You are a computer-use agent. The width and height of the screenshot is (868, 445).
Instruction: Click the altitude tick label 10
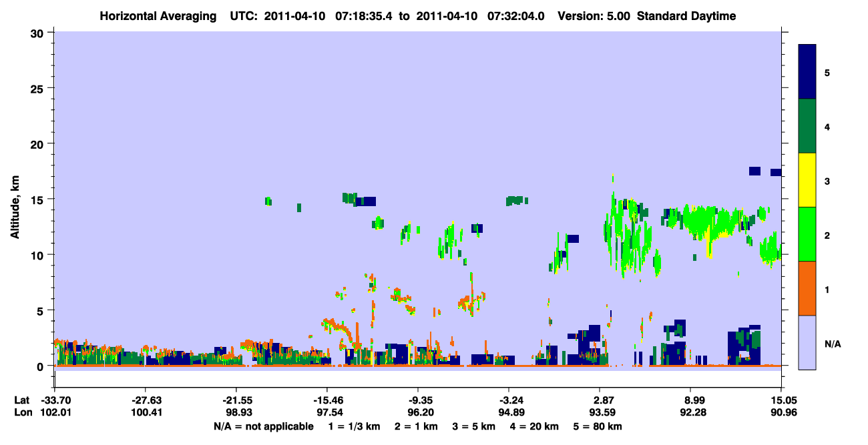[39, 255]
